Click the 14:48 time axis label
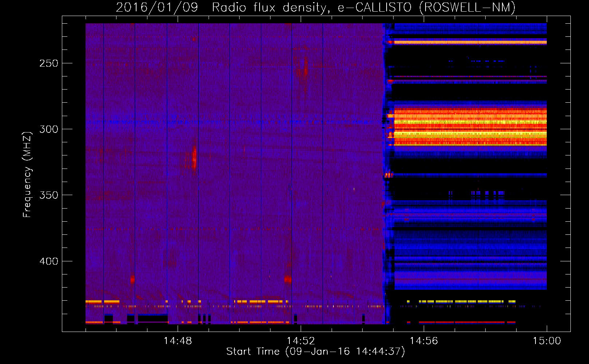 click(x=178, y=341)
